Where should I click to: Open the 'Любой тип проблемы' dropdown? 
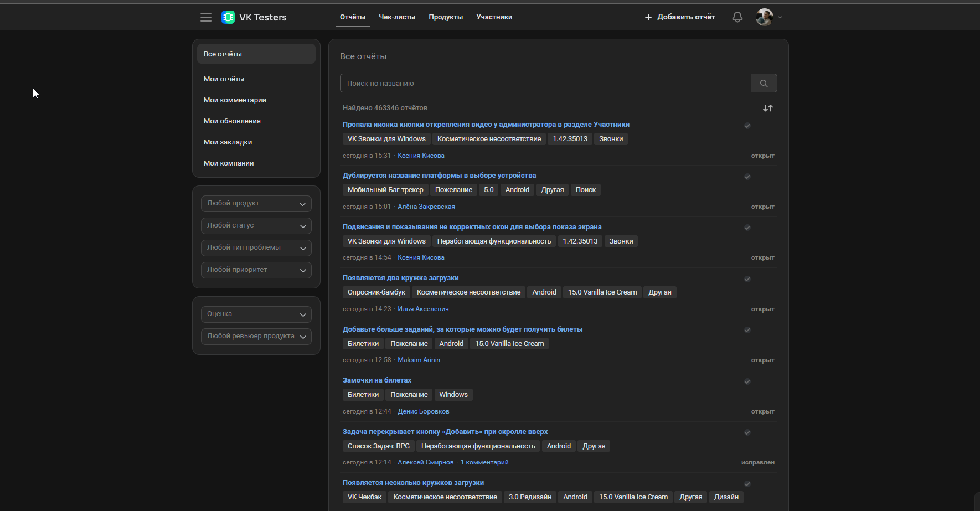(x=256, y=248)
